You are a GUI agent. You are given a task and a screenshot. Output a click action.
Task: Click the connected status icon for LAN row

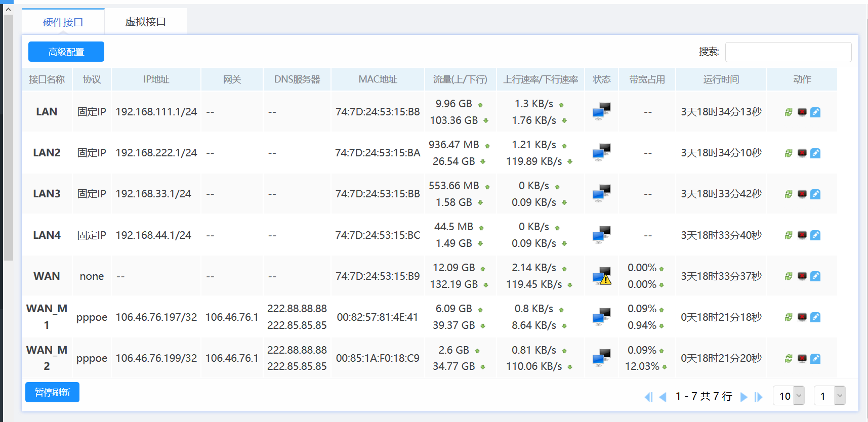(602, 111)
